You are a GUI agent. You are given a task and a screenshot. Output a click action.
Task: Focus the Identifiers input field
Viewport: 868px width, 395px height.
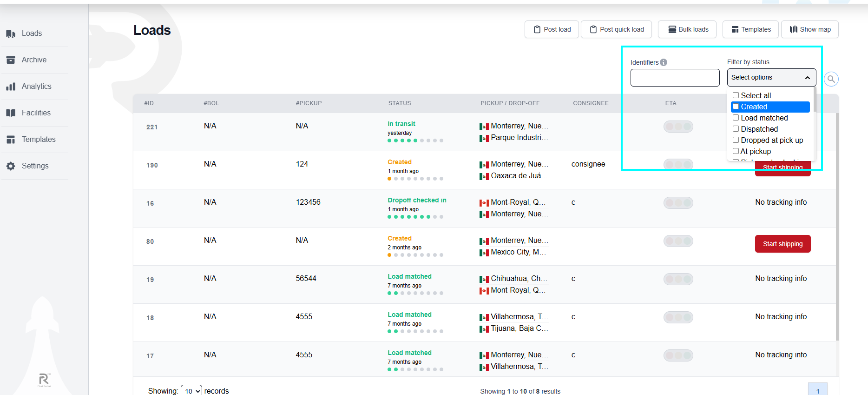tap(675, 78)
